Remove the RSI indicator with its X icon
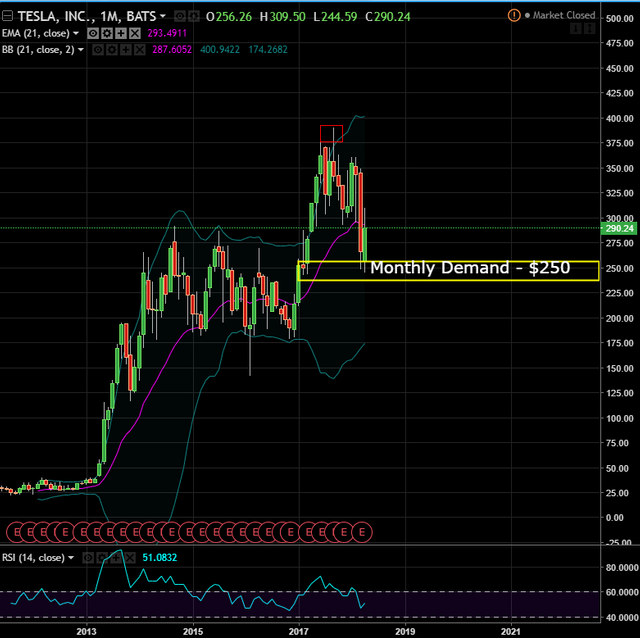The width and height of the screenshot is (640, 638). (x=130, y=558)
